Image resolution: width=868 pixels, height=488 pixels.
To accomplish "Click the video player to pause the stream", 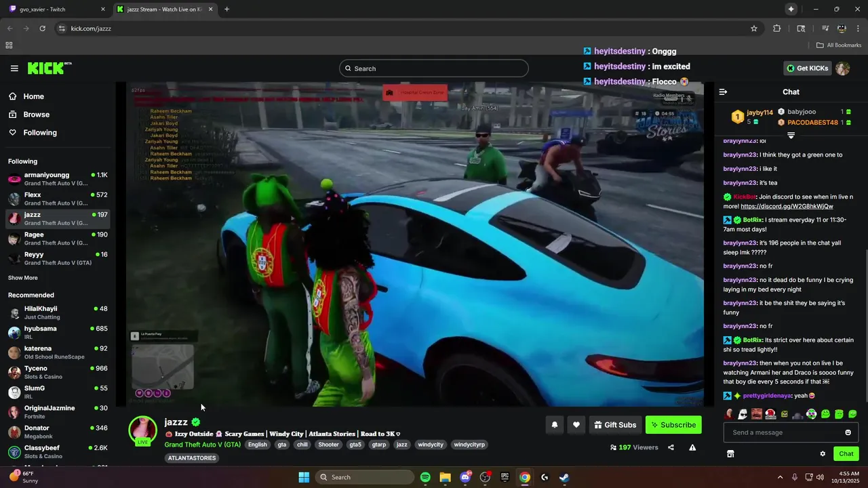I will 415,244.
